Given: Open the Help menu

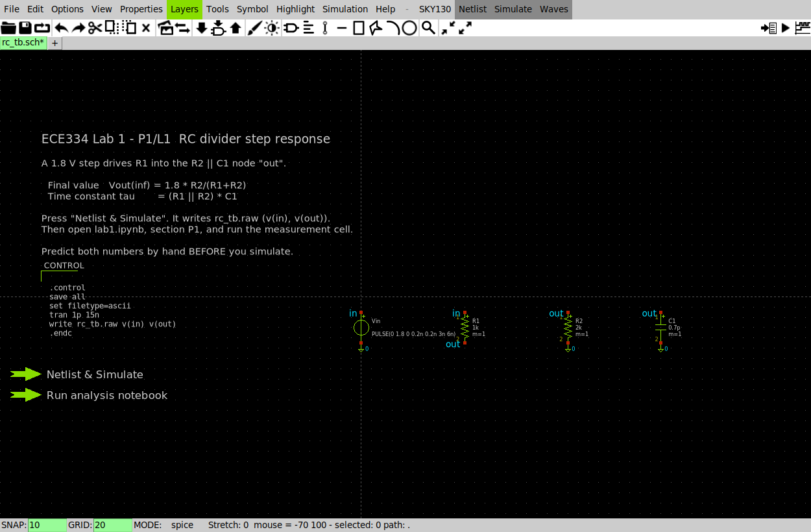Looking at the screenshot, I should [x=385, y=9].
